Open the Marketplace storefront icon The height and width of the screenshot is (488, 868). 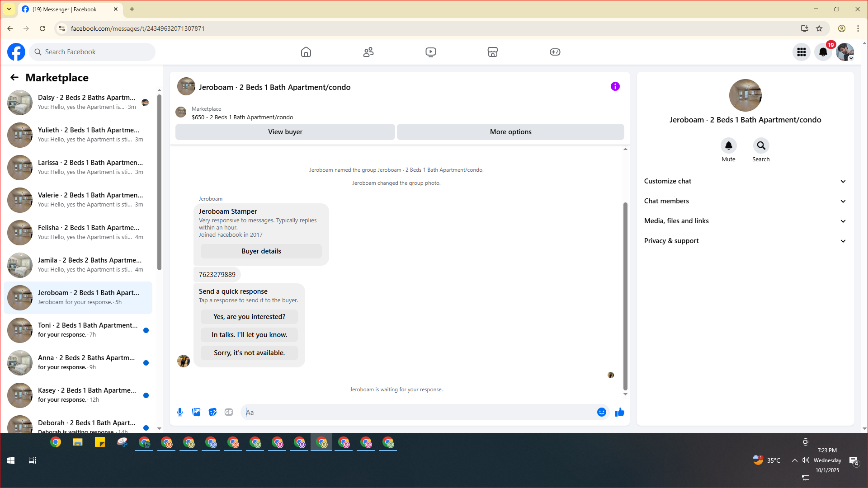(493, 52)
